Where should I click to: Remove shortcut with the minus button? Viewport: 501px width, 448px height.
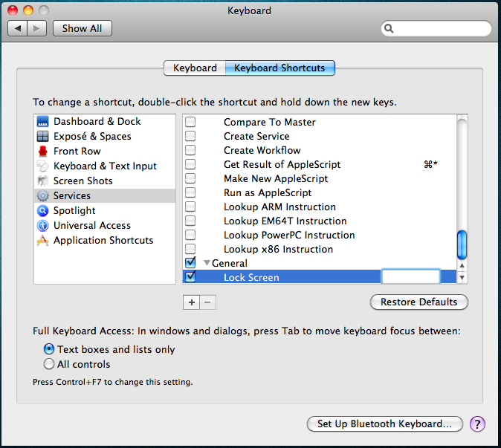coord(207,302)
